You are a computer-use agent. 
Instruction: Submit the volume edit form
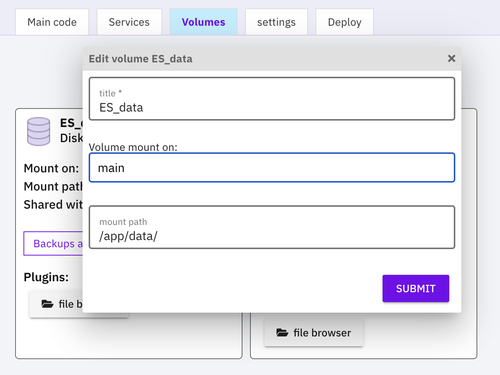pos(416,288)
